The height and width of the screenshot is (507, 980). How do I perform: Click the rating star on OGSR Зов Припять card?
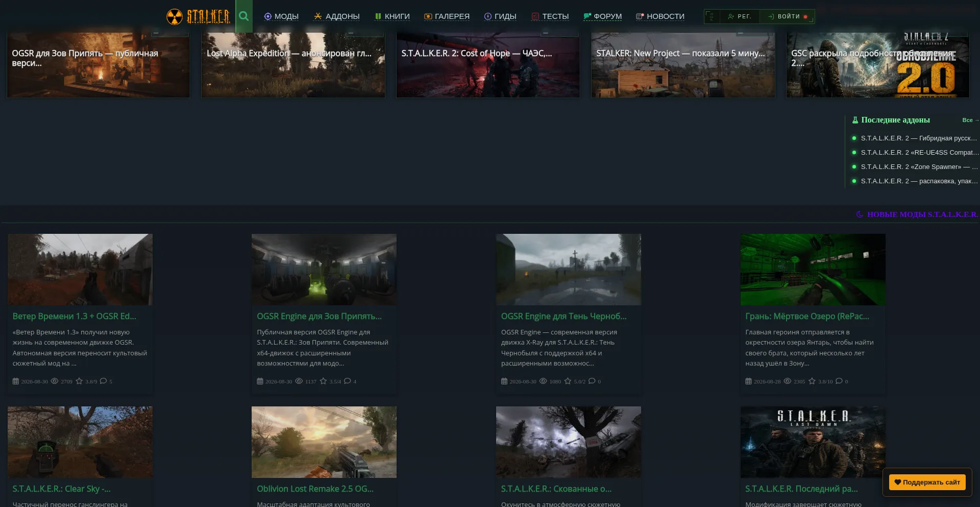coord(323,381)
